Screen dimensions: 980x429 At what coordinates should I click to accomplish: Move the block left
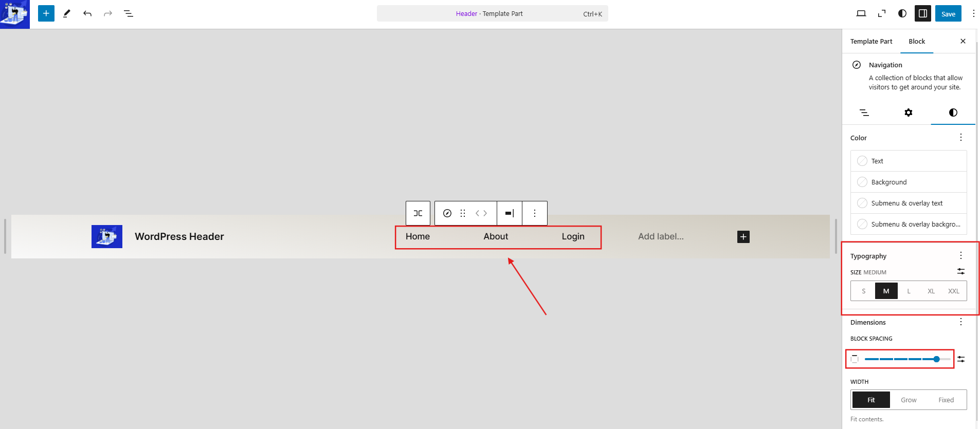tap(477, 213)
